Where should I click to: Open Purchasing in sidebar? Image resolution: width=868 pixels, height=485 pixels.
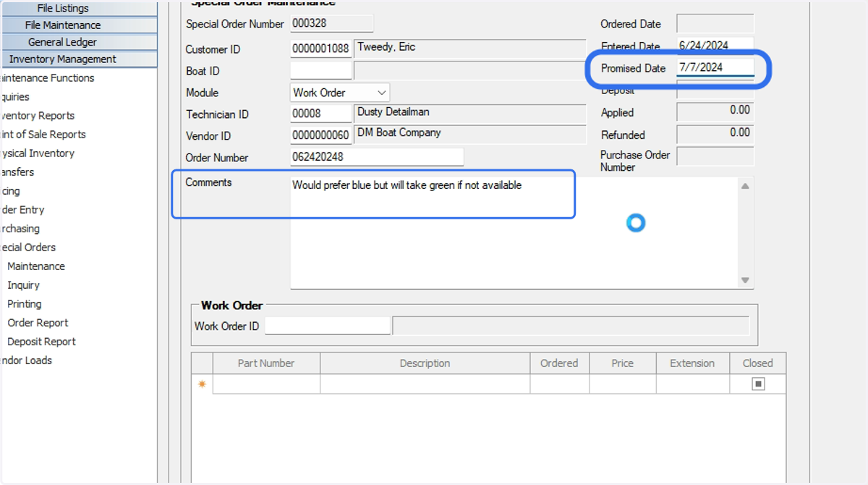click(x=20, y=229)
